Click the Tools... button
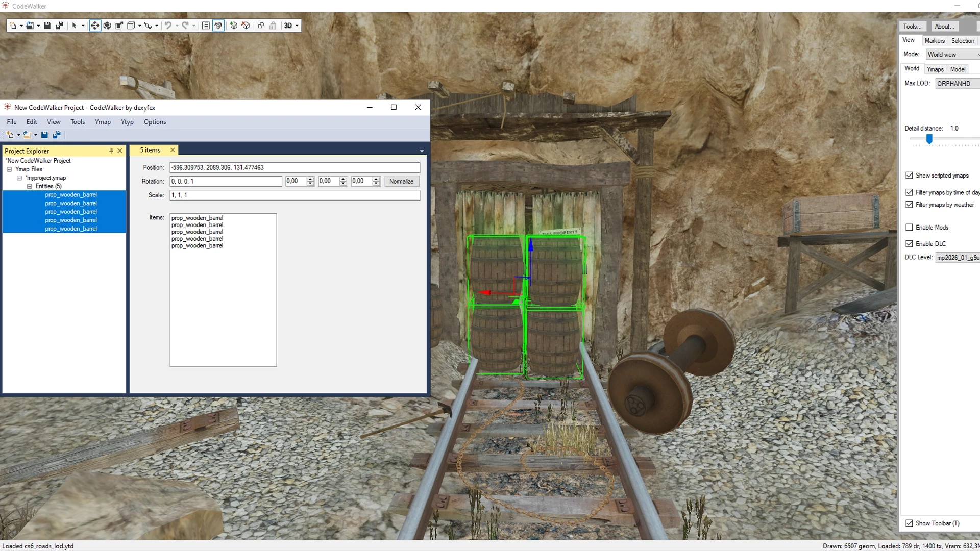Screen dimensions: 980x551 [912, 27]
